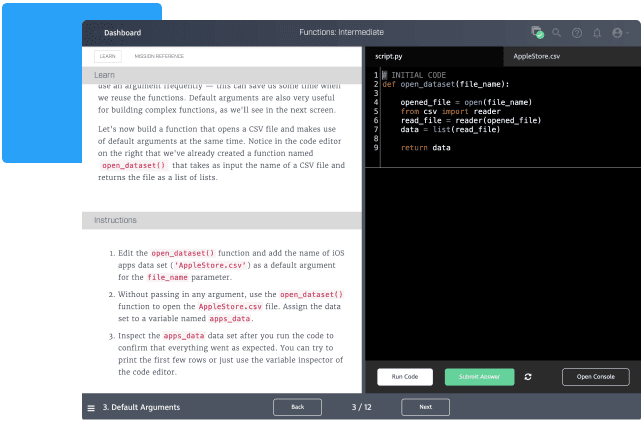
Task: Reset code with the refresh icon
Action: point(528,377)
